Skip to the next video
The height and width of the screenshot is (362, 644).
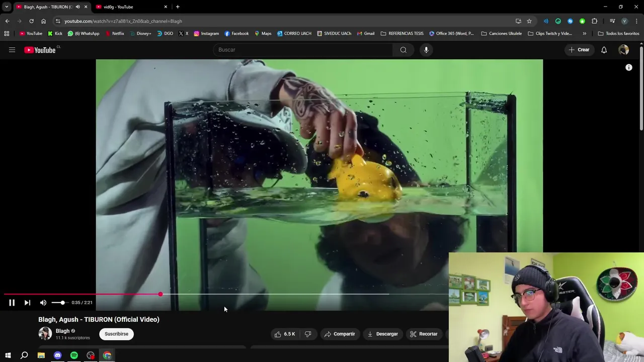(x=27, y=303)
